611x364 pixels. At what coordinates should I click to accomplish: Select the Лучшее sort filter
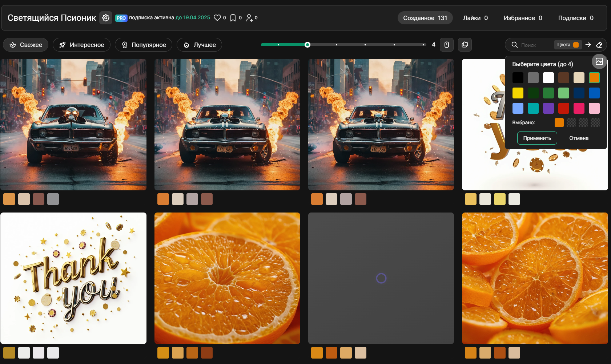[x=200, y=45]
